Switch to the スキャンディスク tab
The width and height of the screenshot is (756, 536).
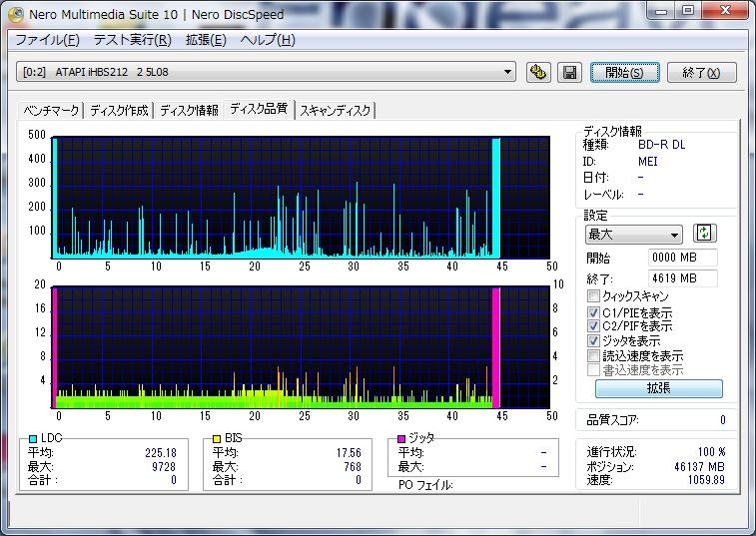[x=336, y=111]
